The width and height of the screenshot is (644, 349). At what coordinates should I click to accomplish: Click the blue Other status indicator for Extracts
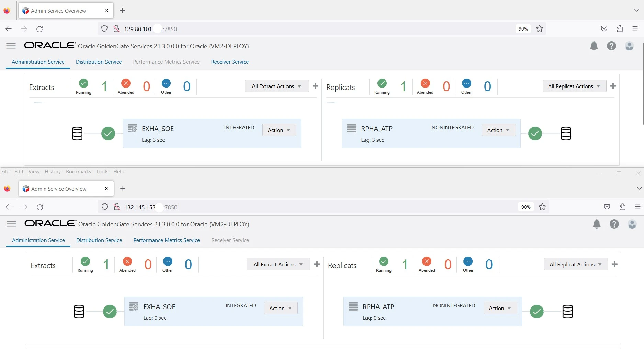pyautogui.click(x=166, y=83)
